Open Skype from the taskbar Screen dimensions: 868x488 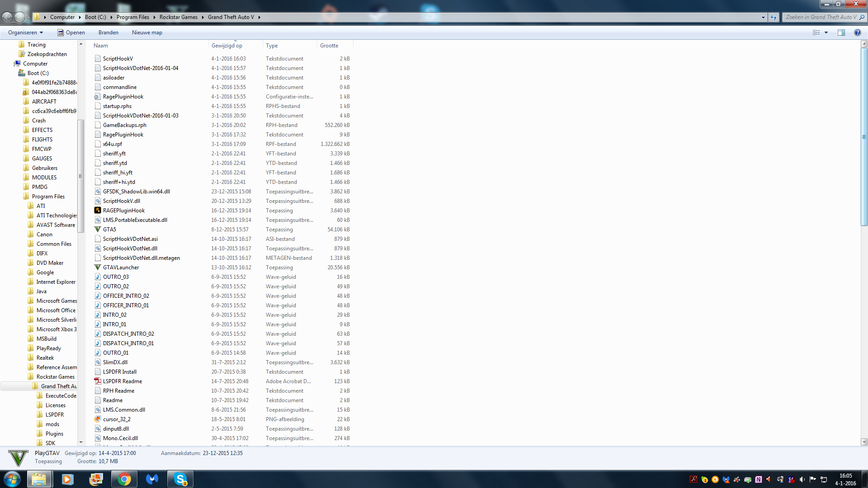pos(180,479)
